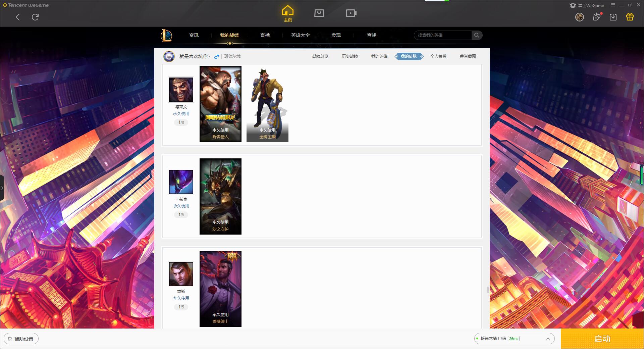The image size is (644, 349).
Task: Click the 班德尔城 server label
Action: tap(232, 56)
